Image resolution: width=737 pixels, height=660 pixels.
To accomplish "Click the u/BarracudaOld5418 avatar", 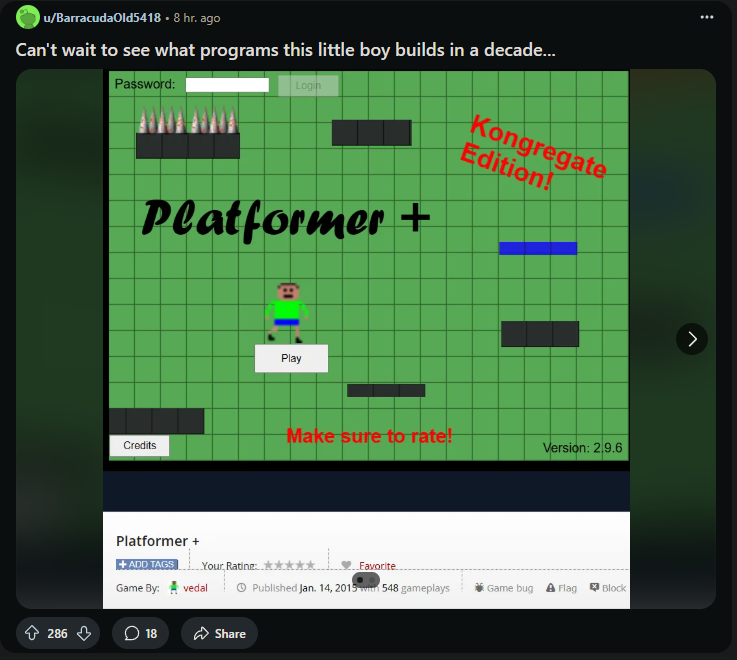I will tap(28, 17).
